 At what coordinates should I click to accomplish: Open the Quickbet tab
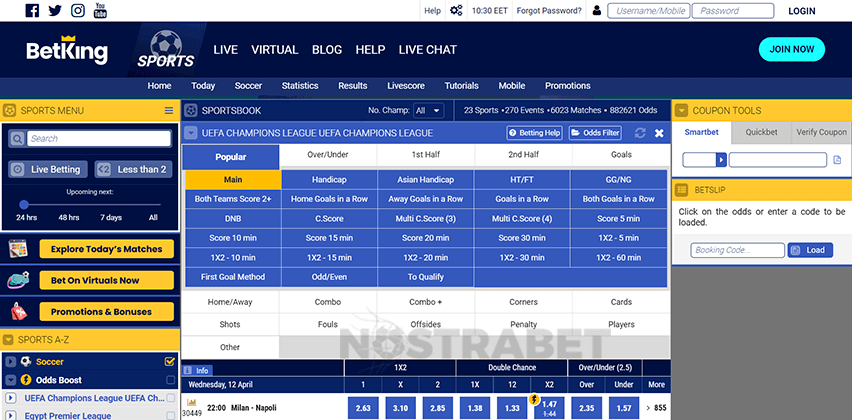[761, 132]
